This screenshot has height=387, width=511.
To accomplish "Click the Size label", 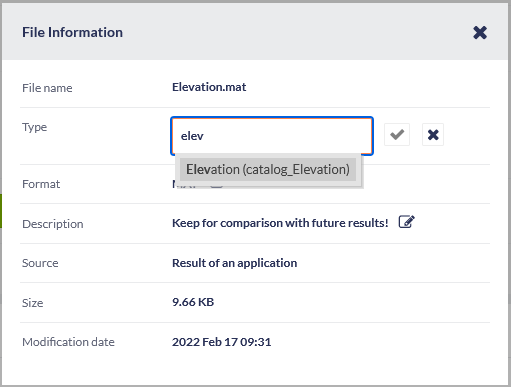I will (x=32, y=303).
